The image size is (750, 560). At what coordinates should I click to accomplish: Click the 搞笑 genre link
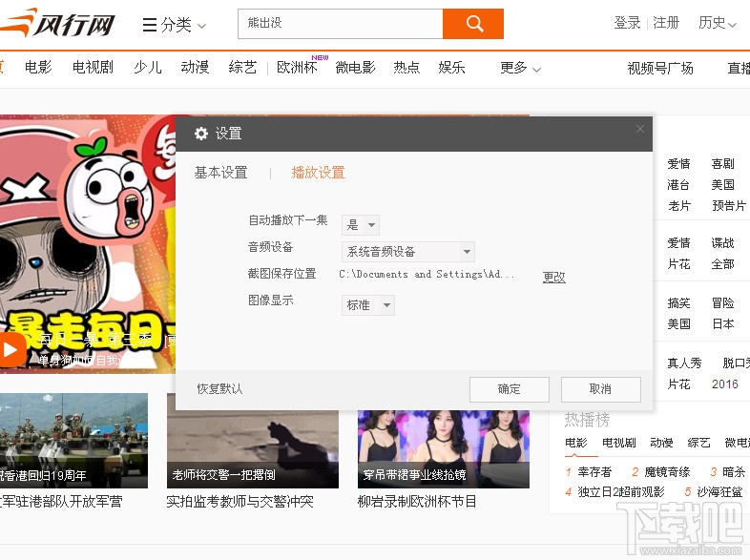tap(678, 303)
